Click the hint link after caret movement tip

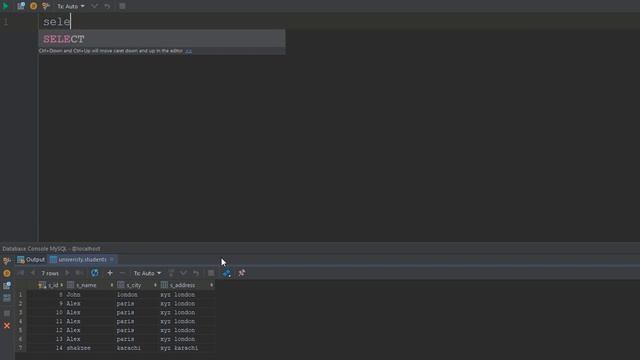click(188, 51)
